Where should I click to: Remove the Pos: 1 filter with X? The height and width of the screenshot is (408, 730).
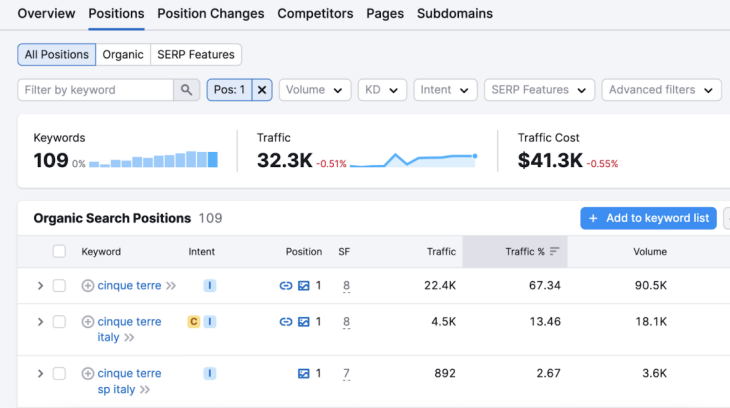coord(262,90)
